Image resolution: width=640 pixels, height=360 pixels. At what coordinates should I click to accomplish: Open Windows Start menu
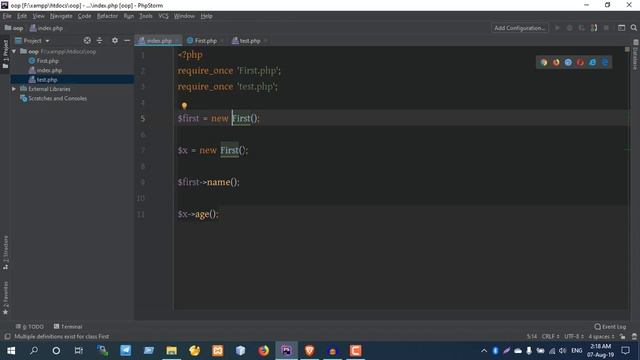(11, 351)
